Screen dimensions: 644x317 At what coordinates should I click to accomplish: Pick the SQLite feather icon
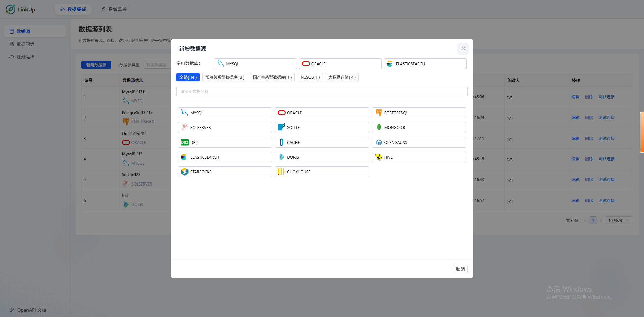point(281,127)
